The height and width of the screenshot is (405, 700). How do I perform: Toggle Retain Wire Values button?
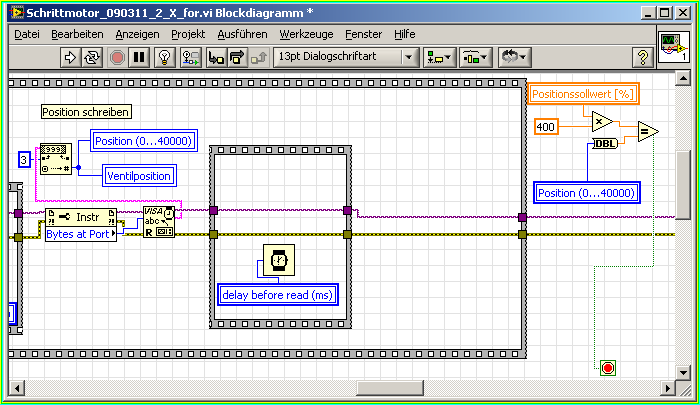[191, 57]
